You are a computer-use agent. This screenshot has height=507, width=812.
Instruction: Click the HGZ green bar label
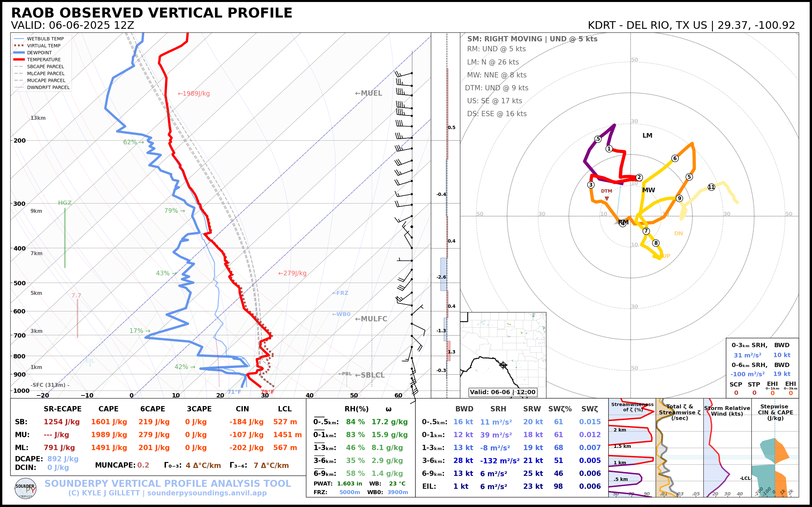click(65, 203)
